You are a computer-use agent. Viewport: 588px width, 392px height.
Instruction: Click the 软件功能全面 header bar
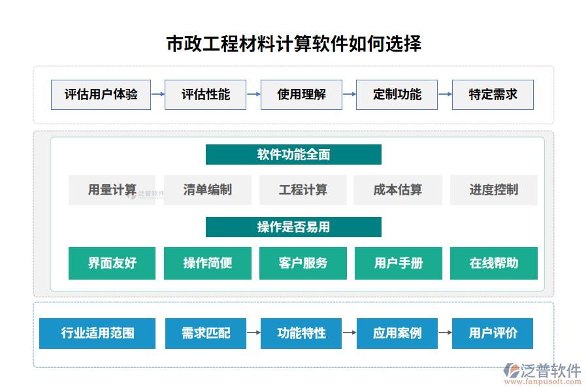294,155
